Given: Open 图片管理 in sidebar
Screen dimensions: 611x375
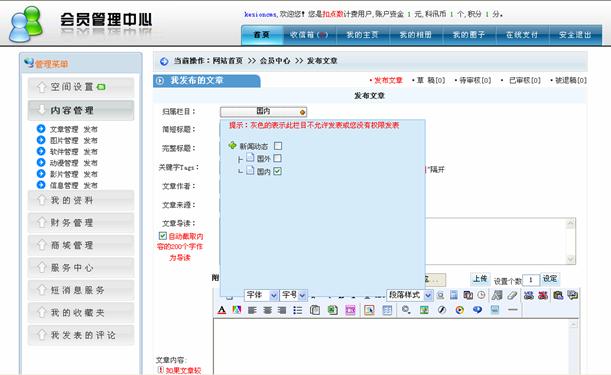Looking at the screenshot, I should (64, 141).
